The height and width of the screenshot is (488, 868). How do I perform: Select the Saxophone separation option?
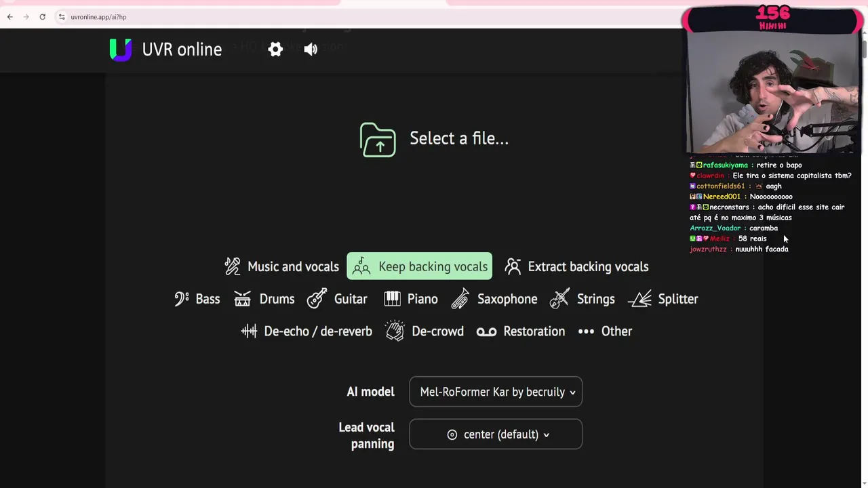494,299
